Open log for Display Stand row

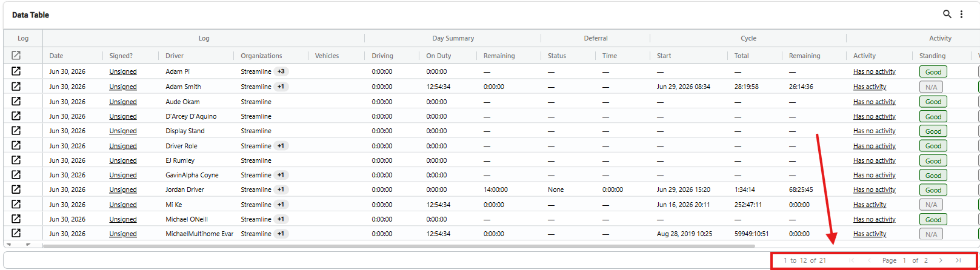pos(16,131)
